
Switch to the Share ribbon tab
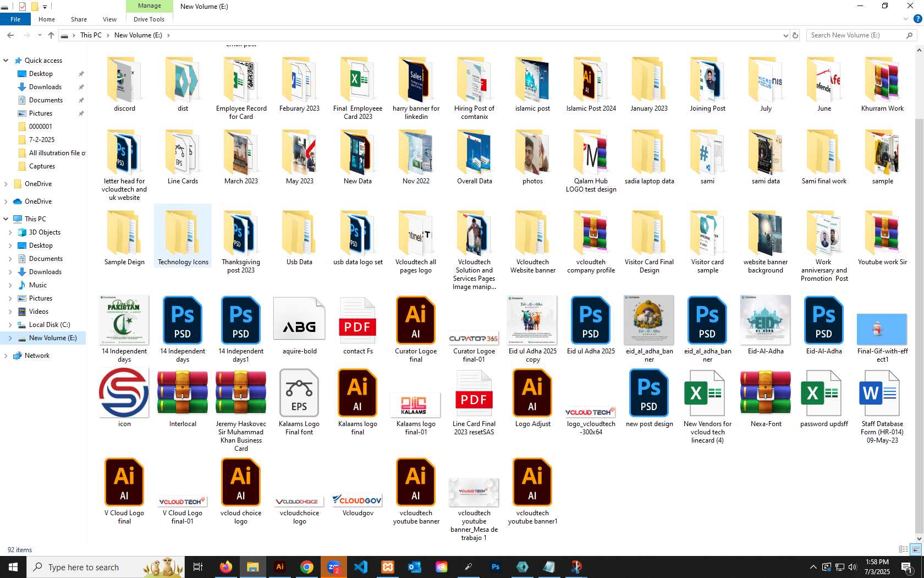coord(79,19)
